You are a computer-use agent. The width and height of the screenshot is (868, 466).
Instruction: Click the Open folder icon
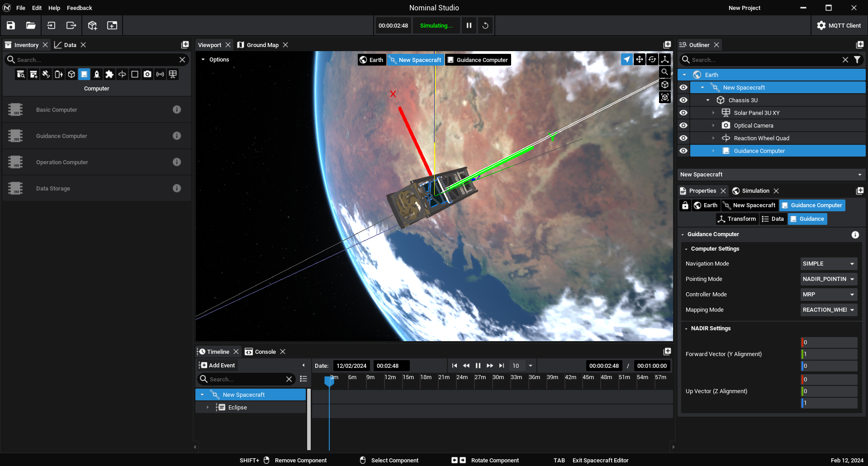(x=31, y=25)
